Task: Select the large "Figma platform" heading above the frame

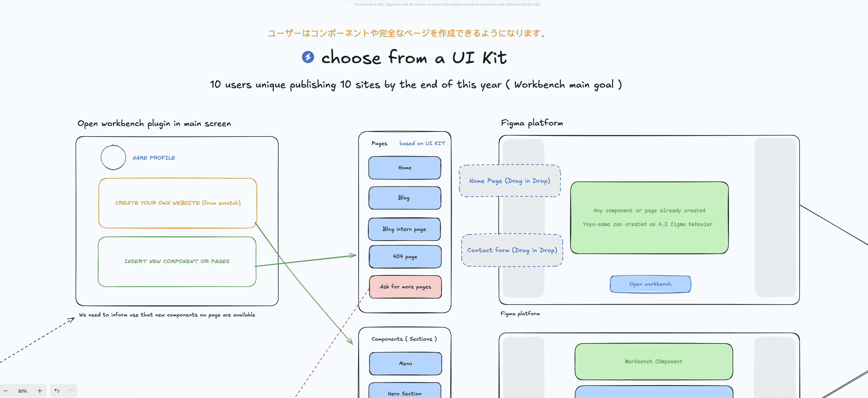Action: [x=532, y=123]
